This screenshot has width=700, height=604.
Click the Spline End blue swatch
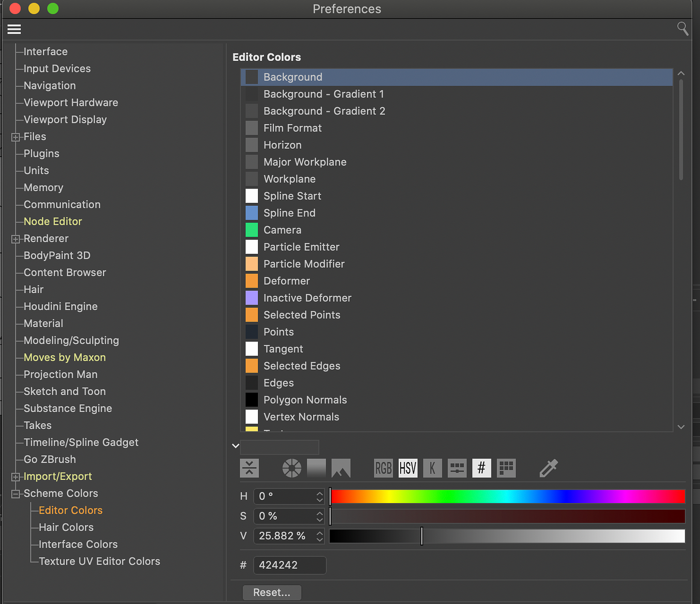point(251,213)
